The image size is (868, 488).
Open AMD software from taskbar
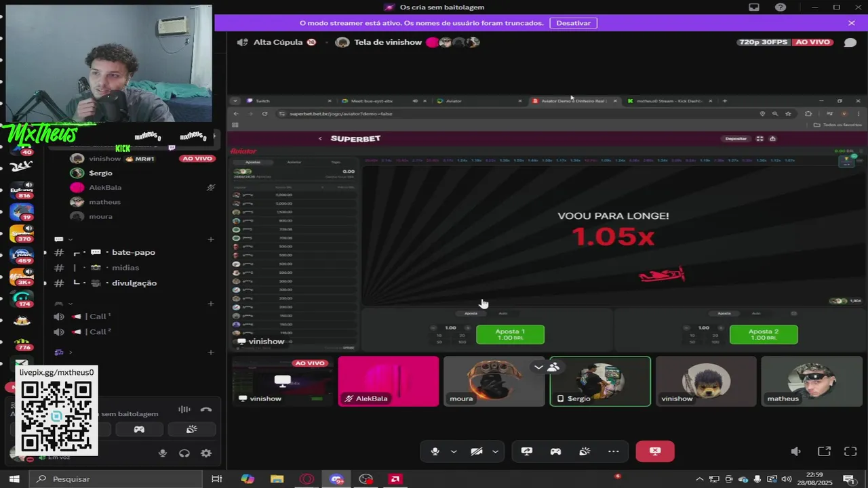click(395, 479)
